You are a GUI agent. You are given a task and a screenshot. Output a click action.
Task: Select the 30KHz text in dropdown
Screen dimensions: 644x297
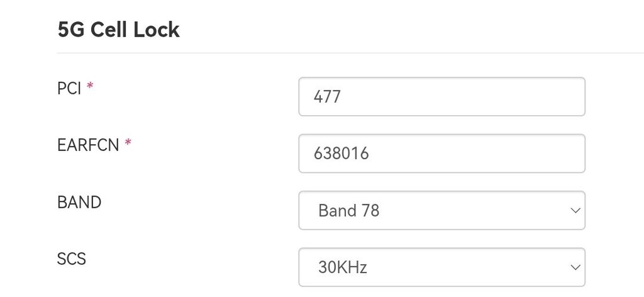click(342, 267)
